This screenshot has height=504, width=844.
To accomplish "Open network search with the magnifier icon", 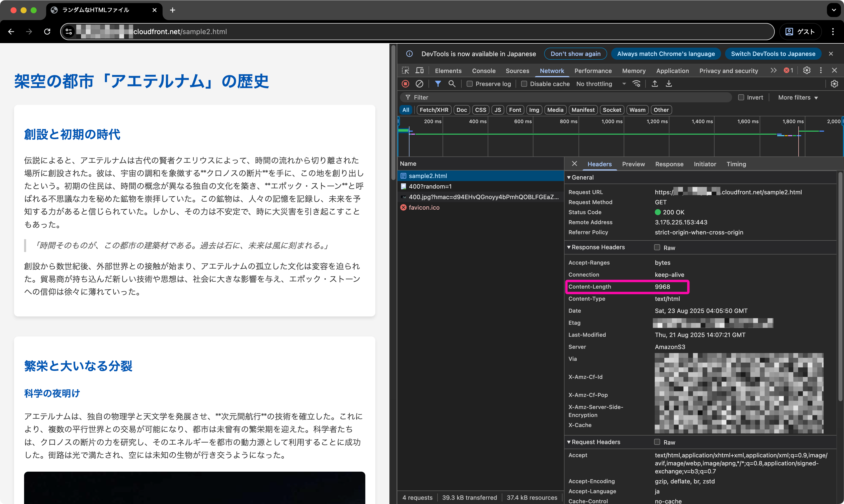I will pyautogui.click(x=452, y=83).
